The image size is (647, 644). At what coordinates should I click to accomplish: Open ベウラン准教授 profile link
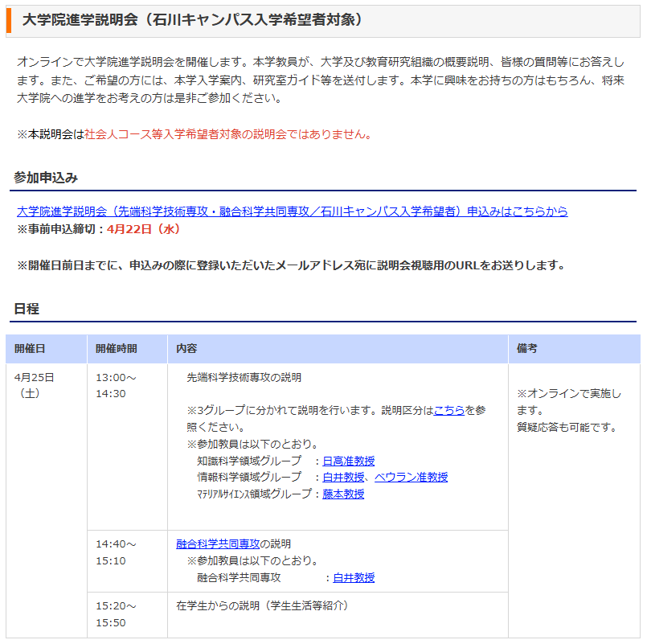click(411, 478)
